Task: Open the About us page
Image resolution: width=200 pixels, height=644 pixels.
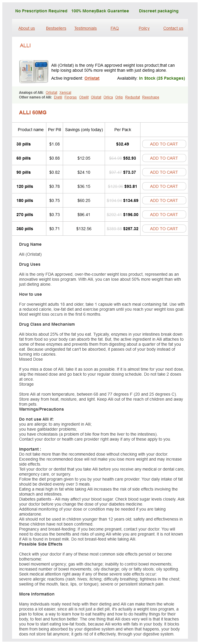Action: [x=27, y=28]
